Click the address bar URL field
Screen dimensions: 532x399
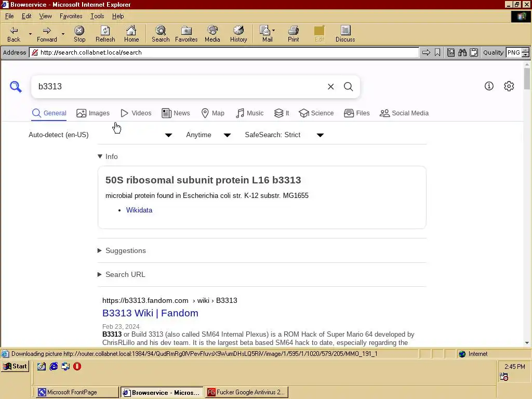pyautogui.click(x=224, y=52)
